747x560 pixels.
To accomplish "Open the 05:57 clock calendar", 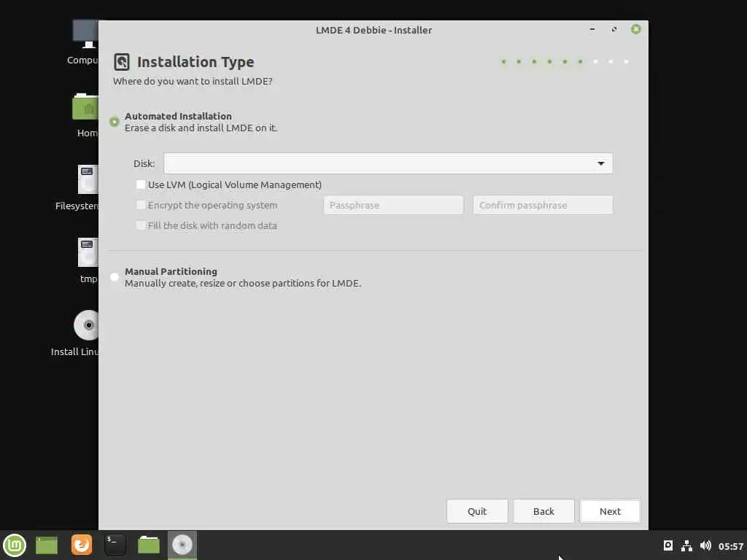I will point(731,546).
